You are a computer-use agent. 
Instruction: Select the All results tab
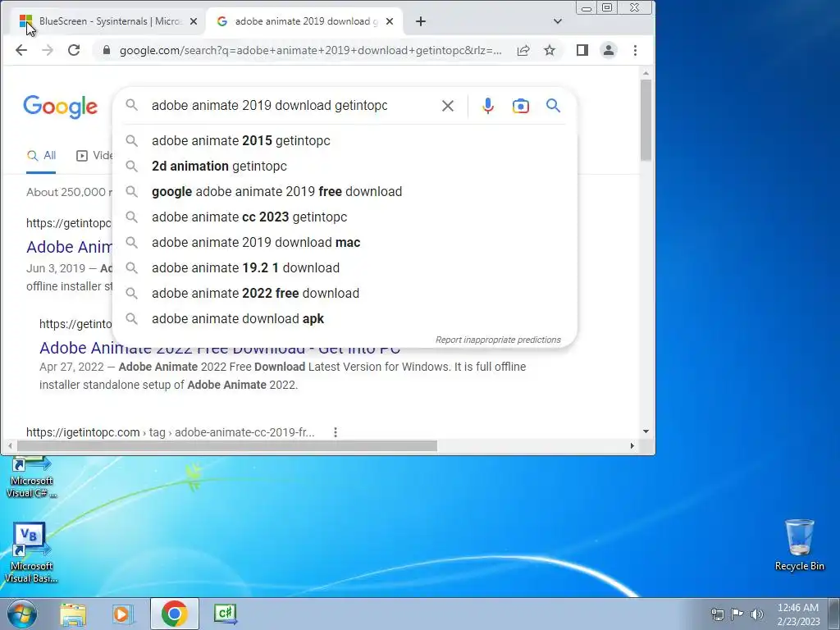[x=41, y=155]
